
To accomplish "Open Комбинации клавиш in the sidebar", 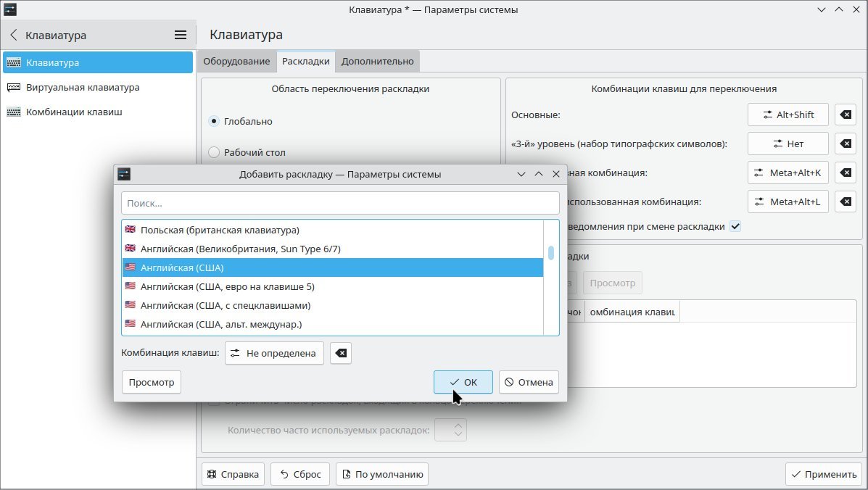I will tap(76, 112).
